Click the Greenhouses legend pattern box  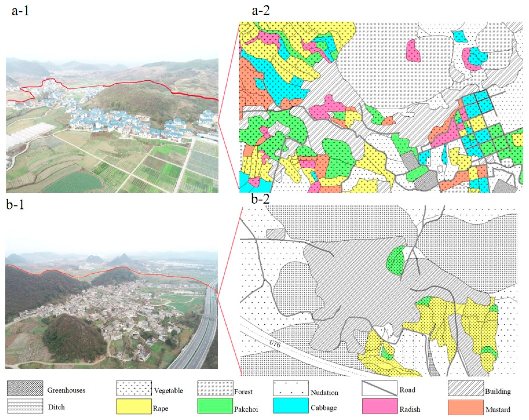(25, 388)
